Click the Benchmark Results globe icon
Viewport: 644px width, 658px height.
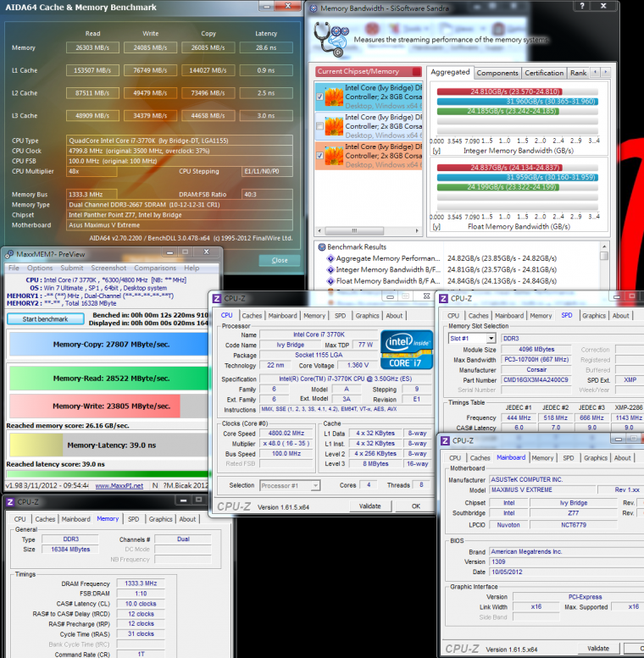coord(324,247)
